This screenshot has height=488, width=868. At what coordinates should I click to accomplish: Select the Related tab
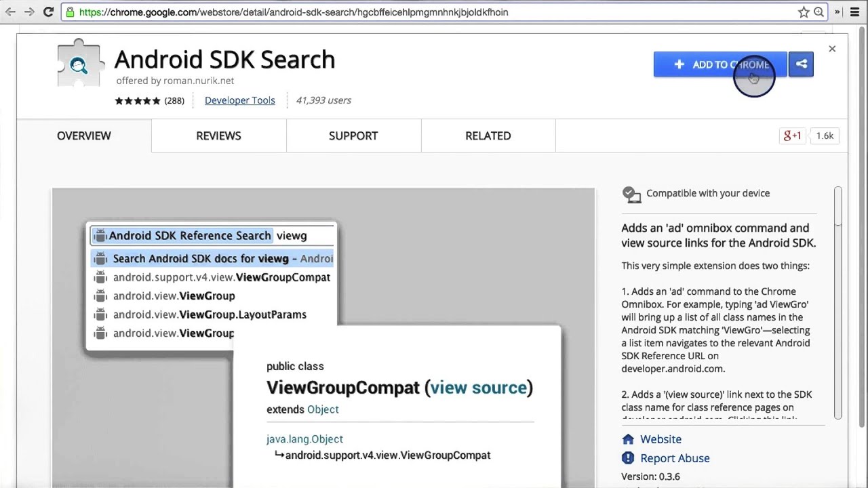[488, 136]
